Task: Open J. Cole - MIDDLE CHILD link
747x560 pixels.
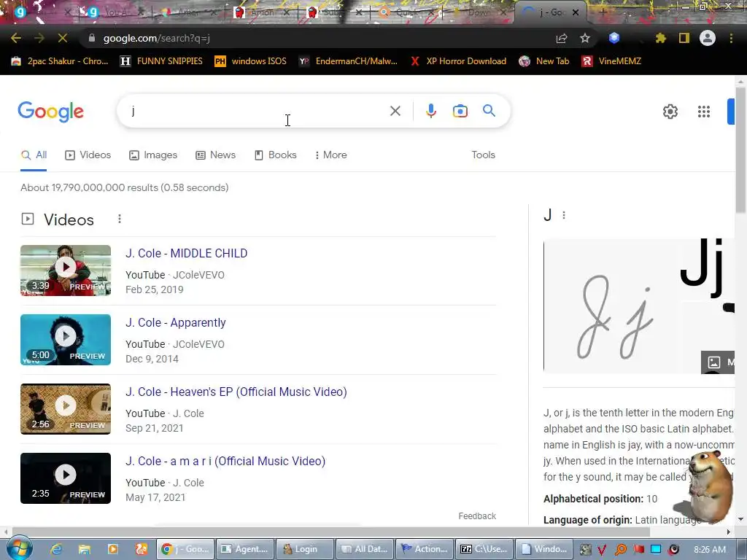Action: pos(186,253)
